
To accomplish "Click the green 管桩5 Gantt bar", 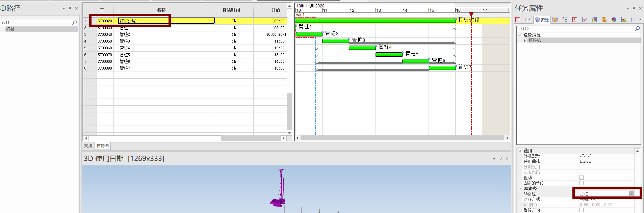I will pos(389,54).
